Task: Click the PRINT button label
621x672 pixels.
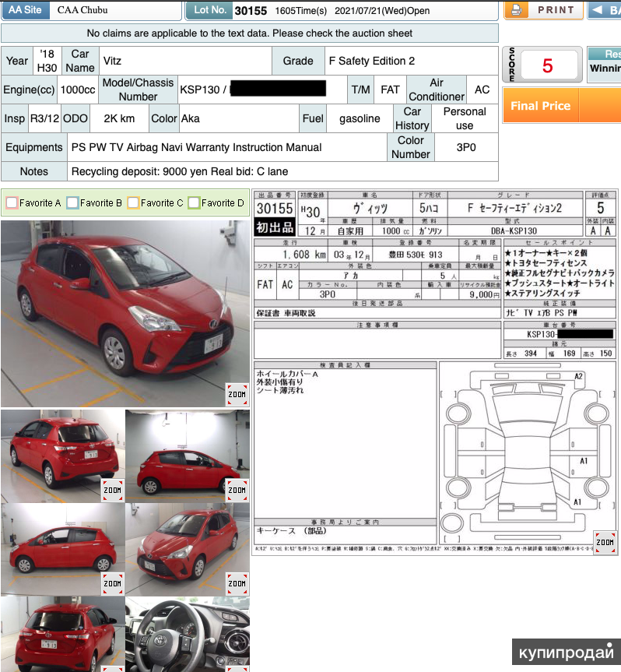Action: tap(556, 10)
